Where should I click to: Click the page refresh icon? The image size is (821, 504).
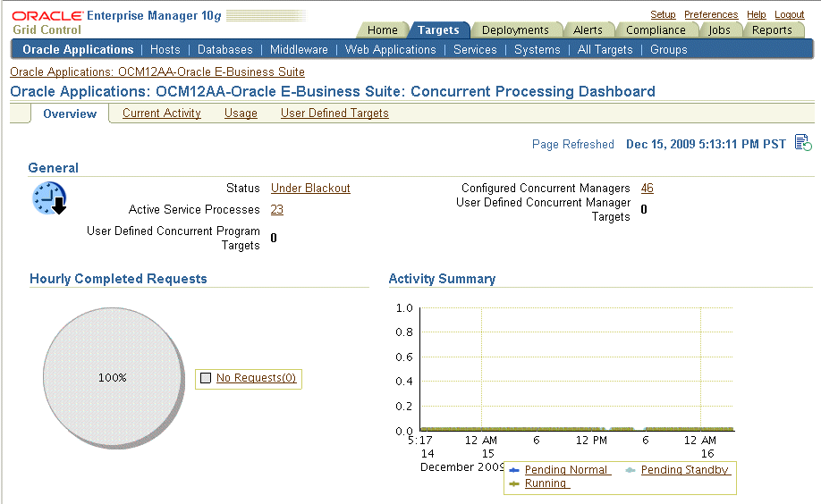point(803,143)
